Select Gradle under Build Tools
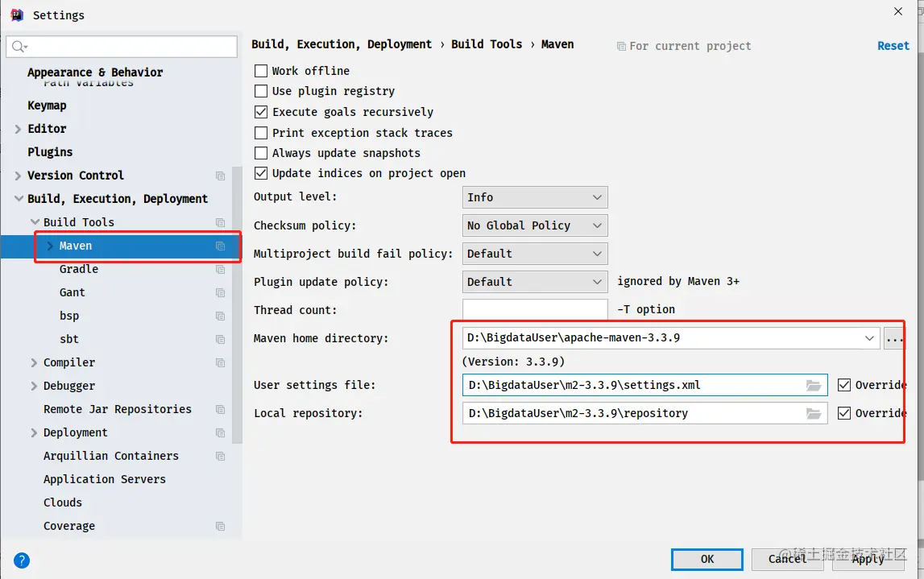This screenshot has height=579, width=924. pos(78,269)
